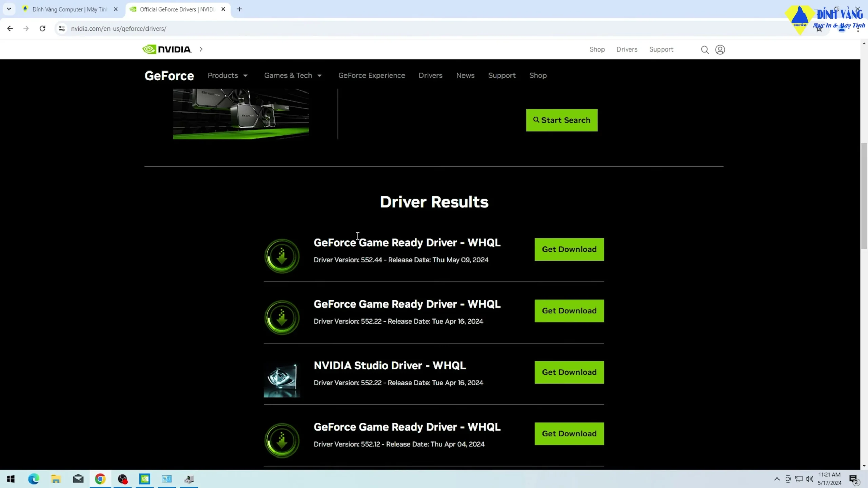Switch to the Đỉnh Vàng Computer tab
Screen dimensions: 868x488
click(x=70, y=9)
